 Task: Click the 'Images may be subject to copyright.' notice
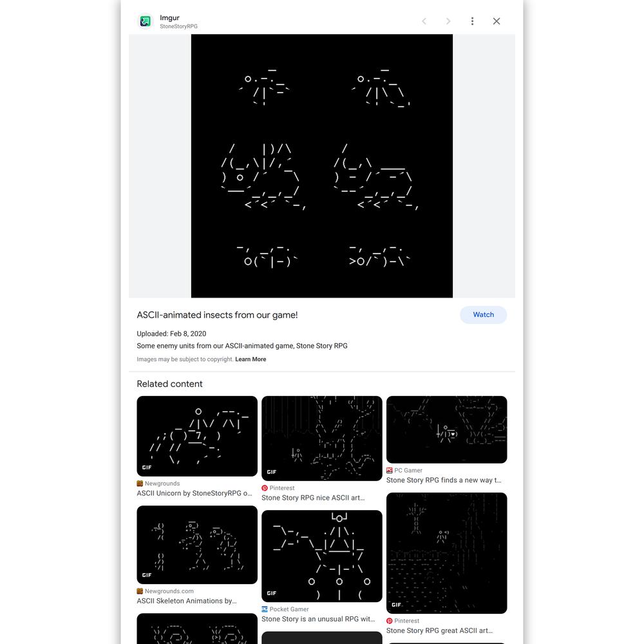click(185, 359)
